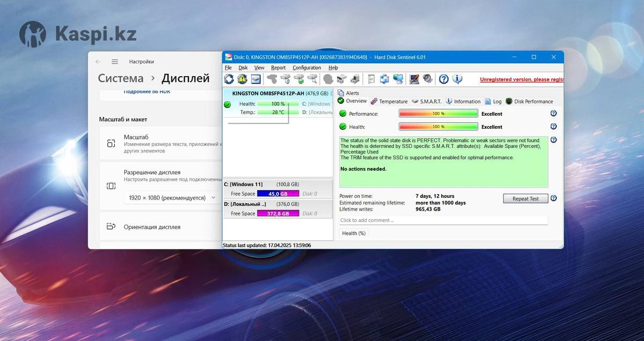Click the Performance 100 % progress bar

[x=438, y=114]
